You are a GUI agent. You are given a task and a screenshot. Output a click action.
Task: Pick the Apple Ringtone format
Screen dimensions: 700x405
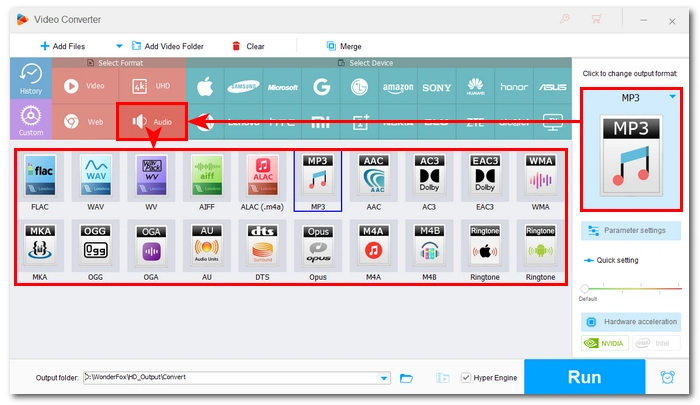click(485, 246)
